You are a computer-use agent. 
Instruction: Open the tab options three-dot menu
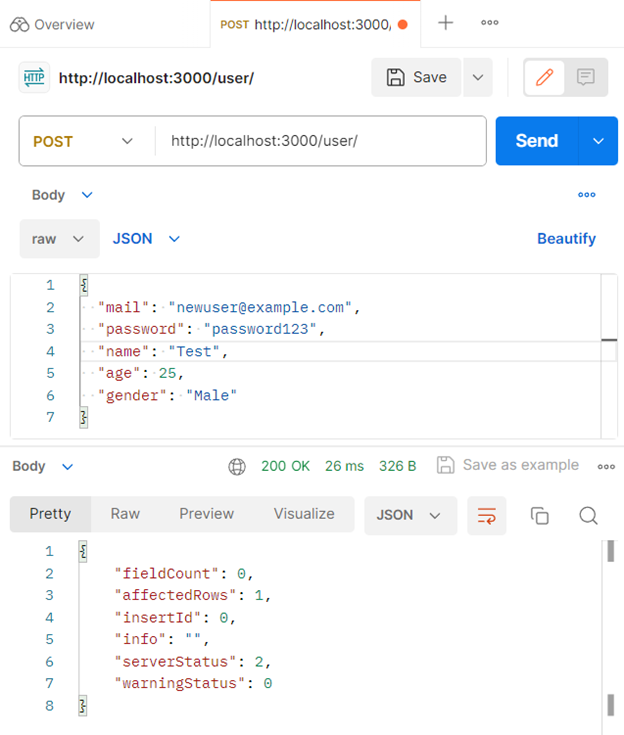point(489,23)
